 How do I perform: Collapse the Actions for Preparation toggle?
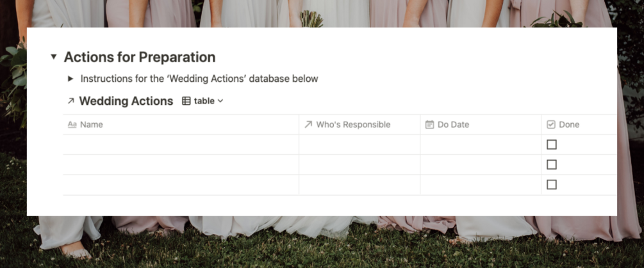(x=54, y=57)
